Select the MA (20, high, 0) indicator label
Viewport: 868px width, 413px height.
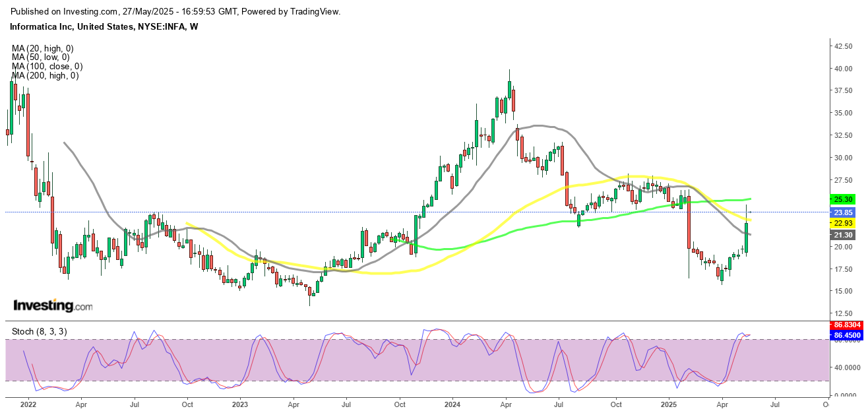coord(42,48)
